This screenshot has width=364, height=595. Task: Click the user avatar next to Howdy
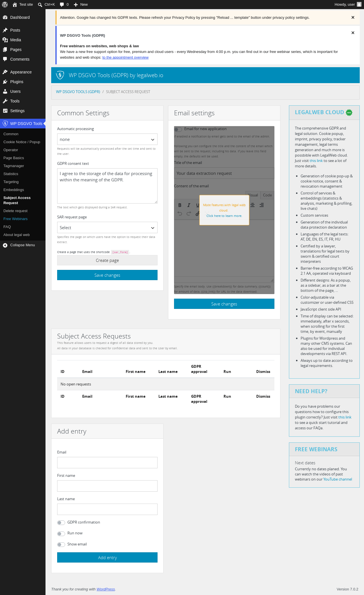pos(359,5)
